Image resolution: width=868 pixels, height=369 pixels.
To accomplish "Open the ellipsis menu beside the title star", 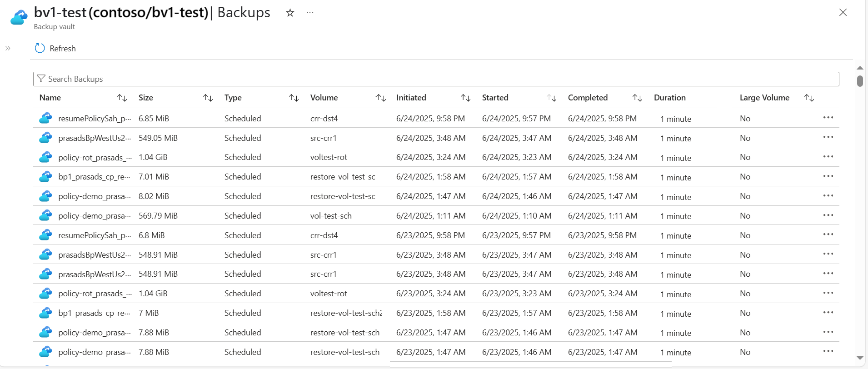I will click(x=310, y=13).
